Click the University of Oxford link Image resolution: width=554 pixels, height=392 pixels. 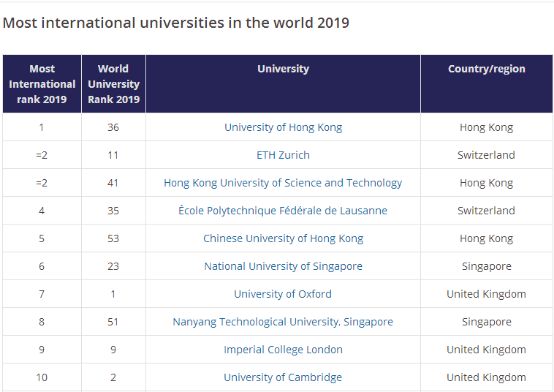(283, 294)
